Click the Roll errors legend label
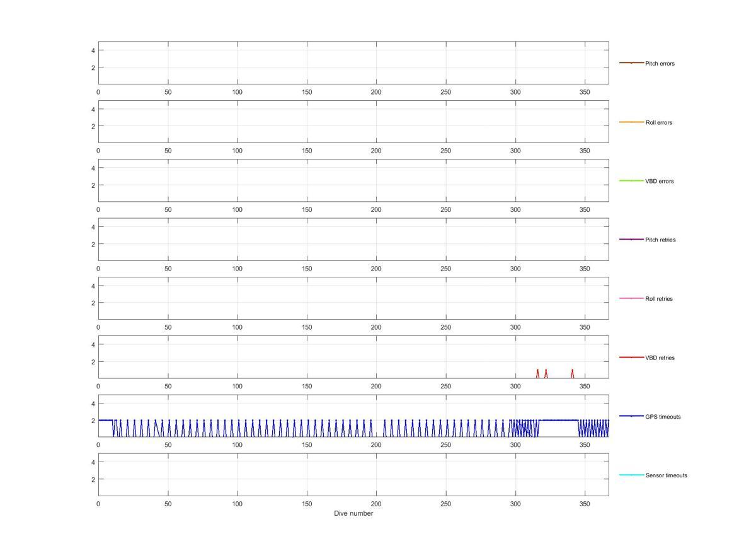This screenshot has width=756, height=558. point(658,122)
